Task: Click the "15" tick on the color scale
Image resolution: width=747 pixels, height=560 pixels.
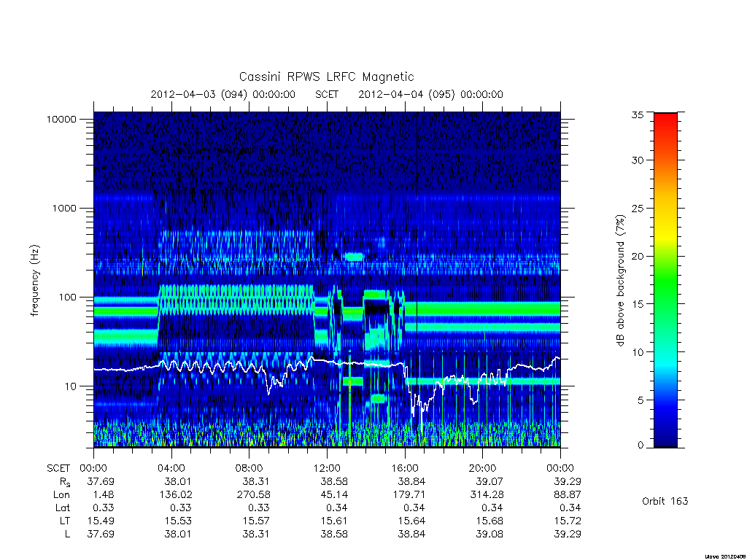Action: (x=637, y=304)
